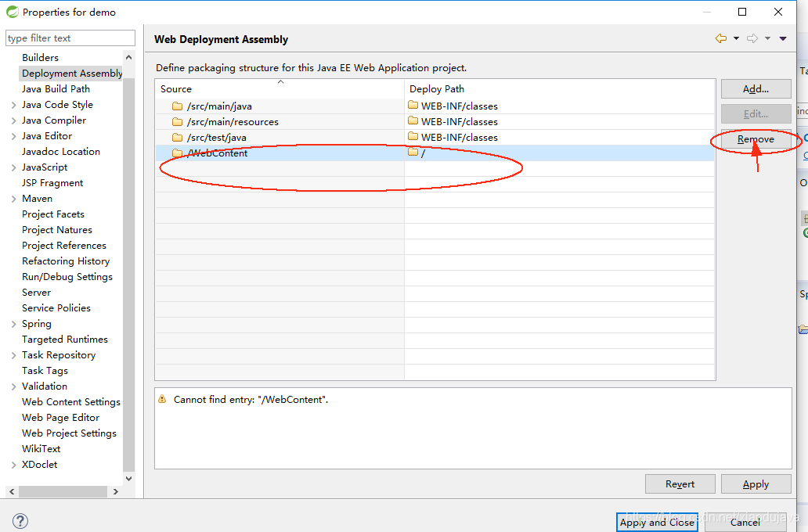Revert the deployment assembly changes
This screenshot has width=808, height=532.
click(x=680, y=483)
